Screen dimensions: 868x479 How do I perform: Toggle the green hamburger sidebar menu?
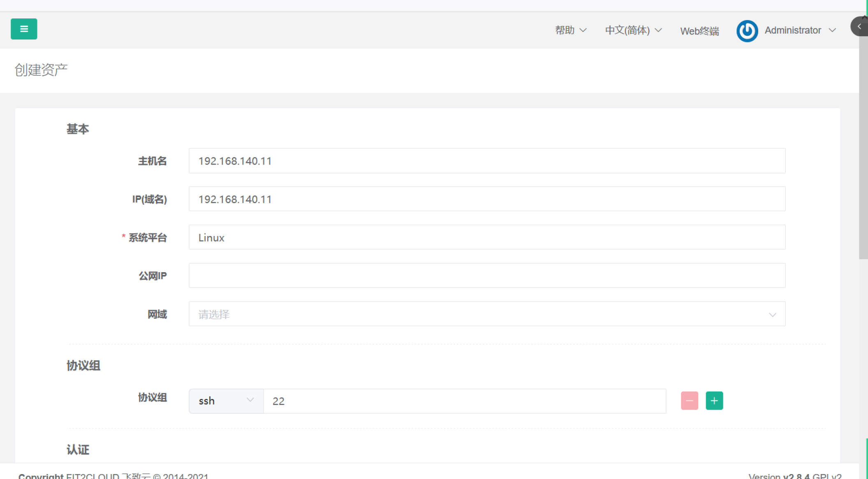pyautogui.click(x=24, y=29)
